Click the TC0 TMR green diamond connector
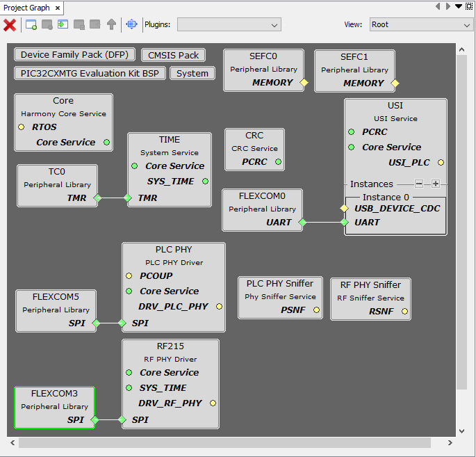 click(97, 198)
